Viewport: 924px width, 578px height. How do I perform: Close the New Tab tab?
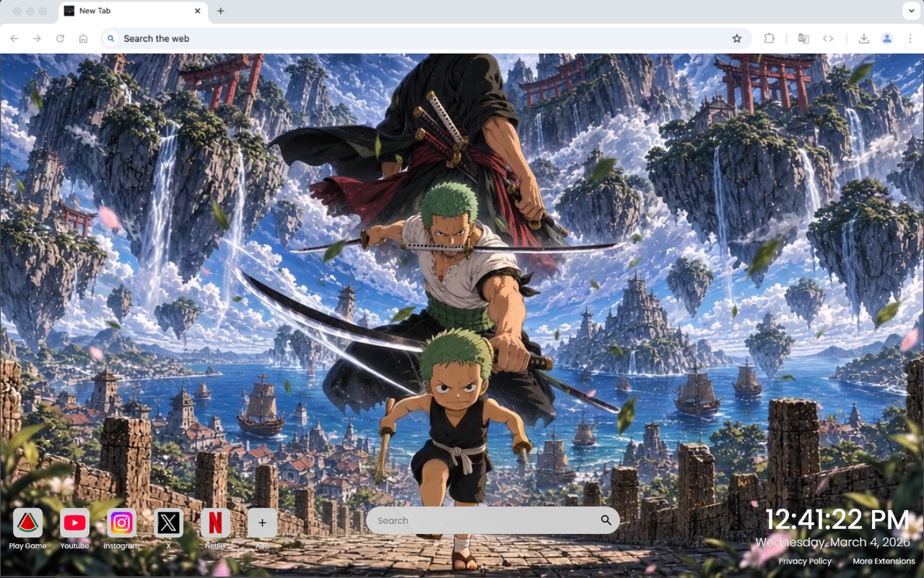pyautogui.click(x=198, y=11)
